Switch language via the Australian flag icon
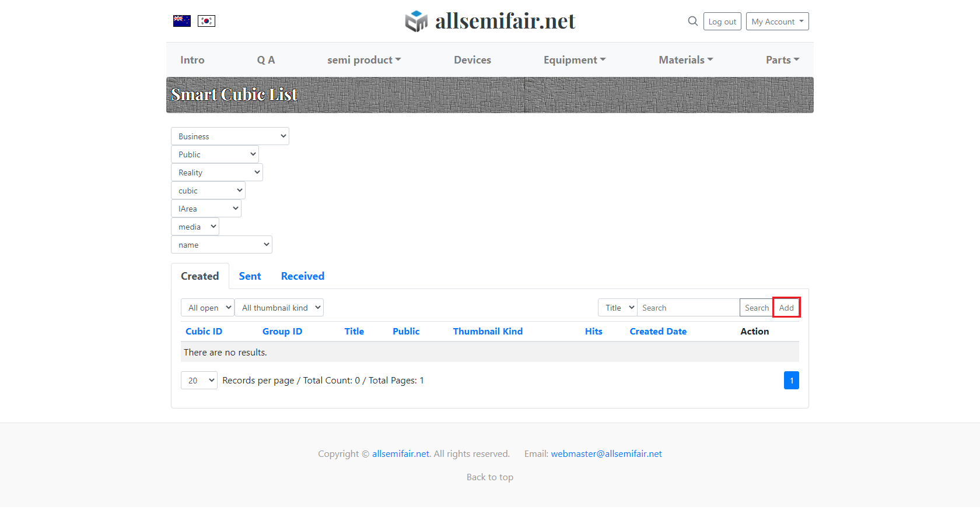 182,21
